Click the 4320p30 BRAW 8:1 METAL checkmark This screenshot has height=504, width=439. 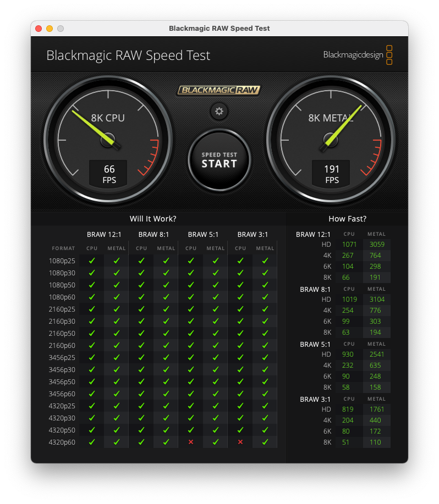pos(166,418)
